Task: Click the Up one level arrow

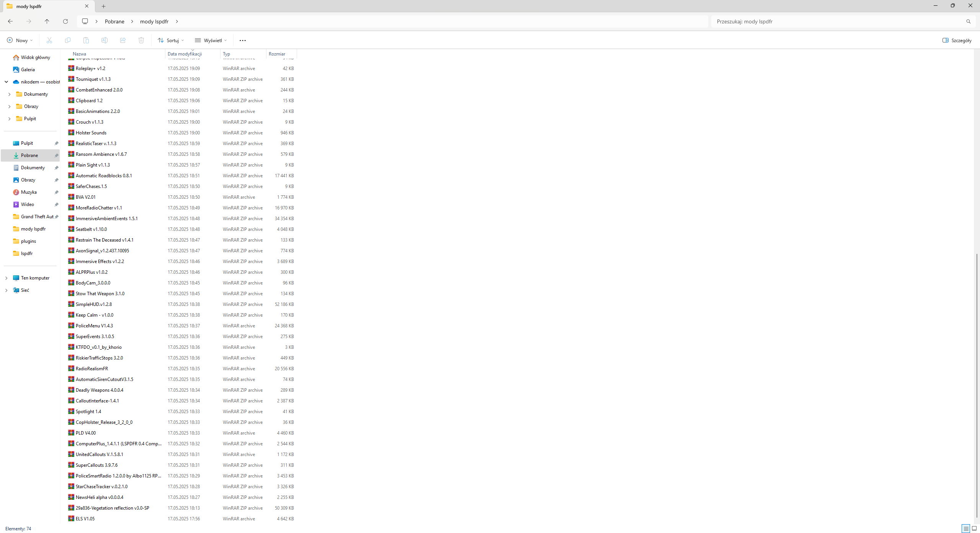Action: click(x=47, y=21)
